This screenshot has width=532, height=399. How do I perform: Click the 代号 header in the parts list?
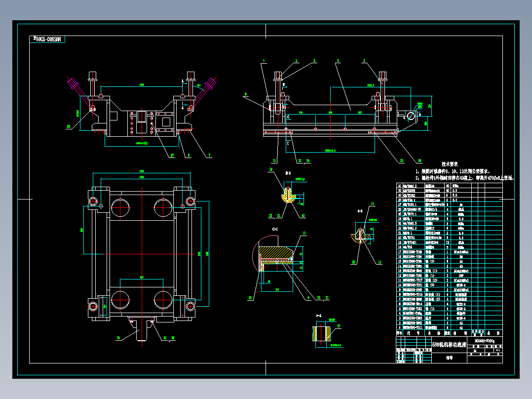coord(414,333)
